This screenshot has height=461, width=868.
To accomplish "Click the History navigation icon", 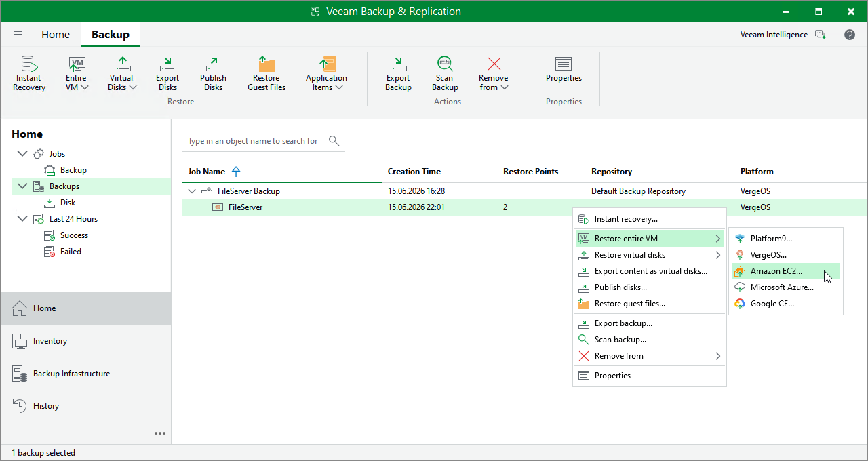I will point(20,406).
